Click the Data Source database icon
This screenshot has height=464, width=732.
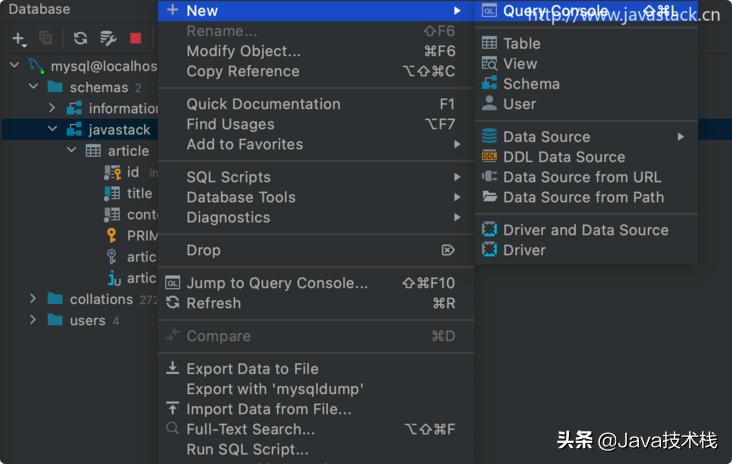click(x=489, y=136)
